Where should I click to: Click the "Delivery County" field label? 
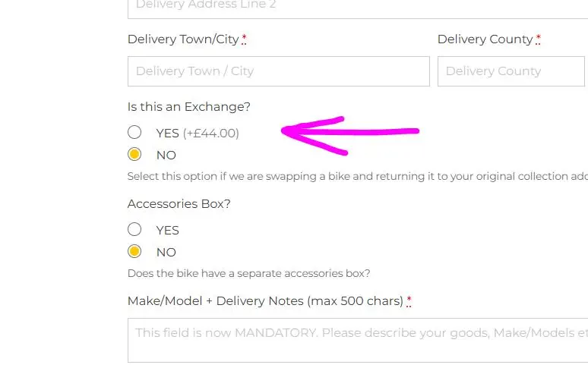[485, 39]
